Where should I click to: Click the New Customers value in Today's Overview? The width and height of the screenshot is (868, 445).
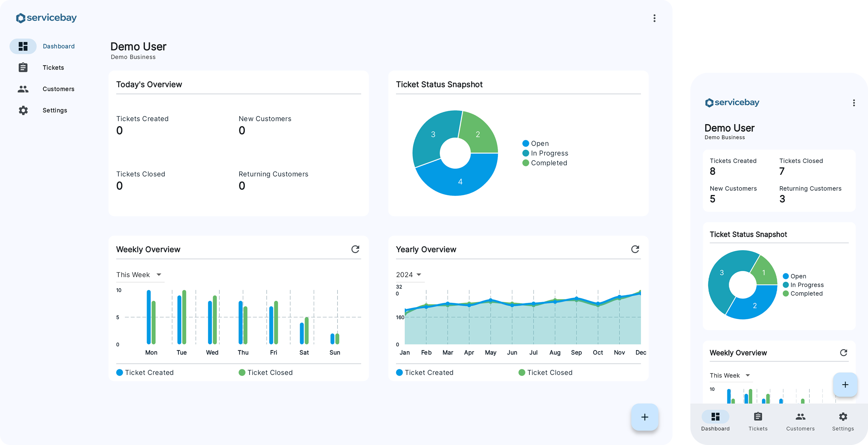[242, 130]
